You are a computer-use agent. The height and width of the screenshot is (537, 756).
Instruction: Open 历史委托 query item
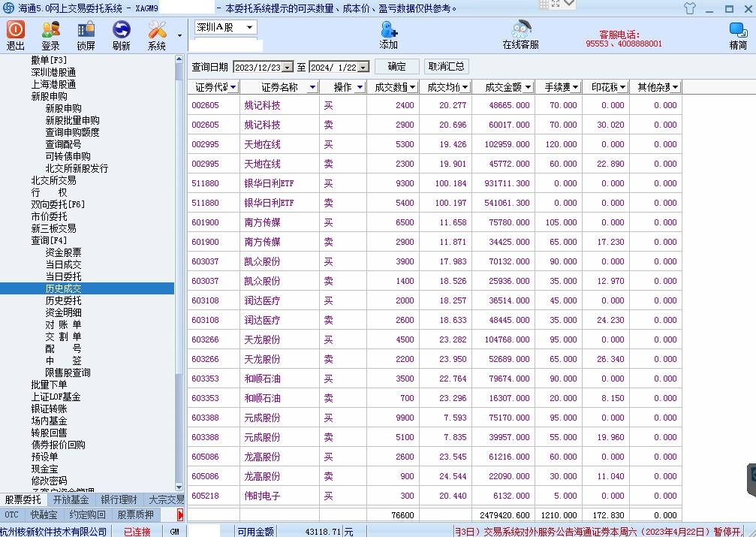63,300
